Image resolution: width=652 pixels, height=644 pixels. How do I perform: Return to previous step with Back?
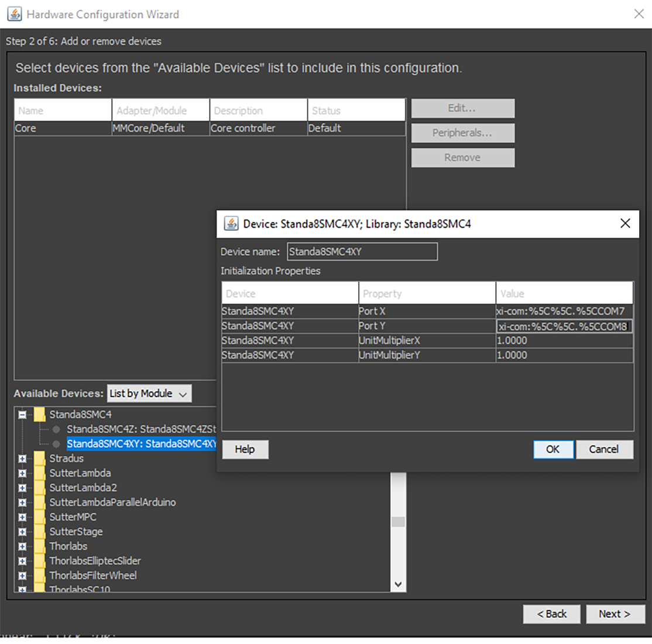[551, 614]
